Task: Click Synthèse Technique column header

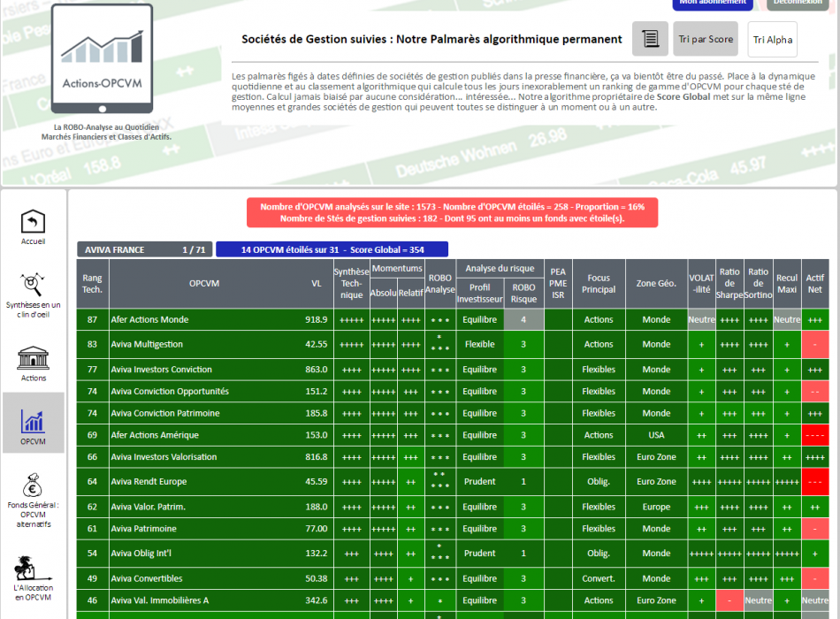Action: 351,284
